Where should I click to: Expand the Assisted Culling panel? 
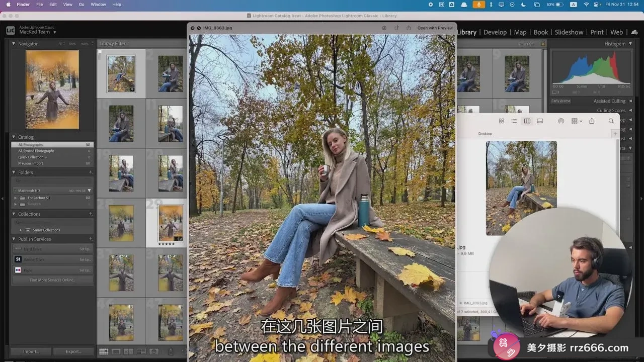pos(630,101)
